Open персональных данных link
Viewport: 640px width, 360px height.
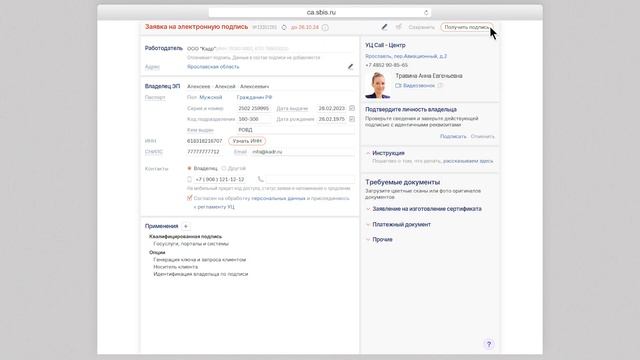[278, 198]
